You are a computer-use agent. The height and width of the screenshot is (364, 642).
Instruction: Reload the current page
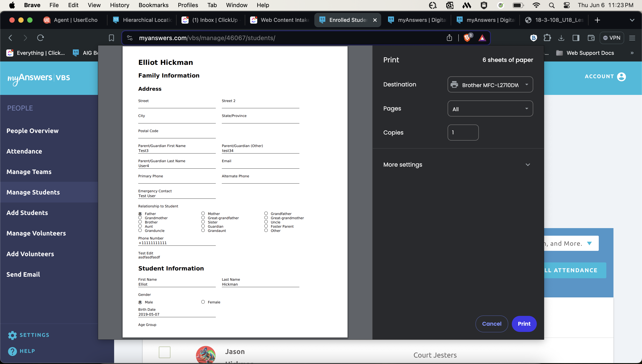[41, 38]
